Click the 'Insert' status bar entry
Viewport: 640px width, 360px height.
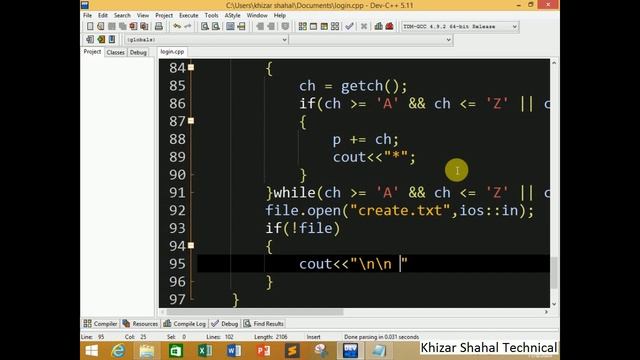pos(313,337)
